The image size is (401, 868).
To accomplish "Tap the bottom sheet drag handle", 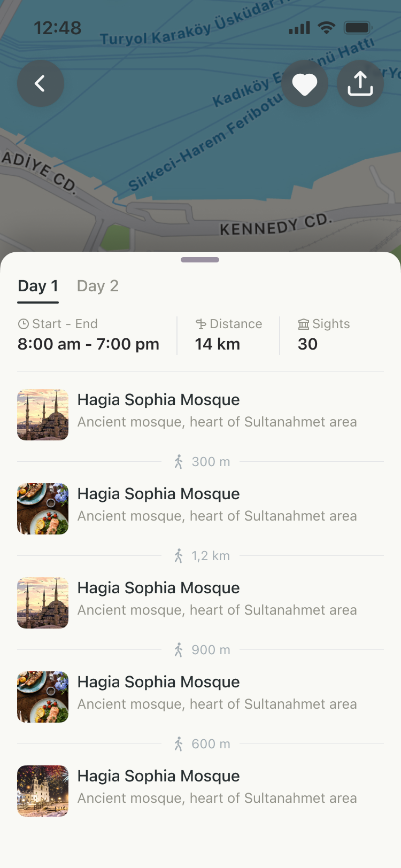I will tap(200, 260).
